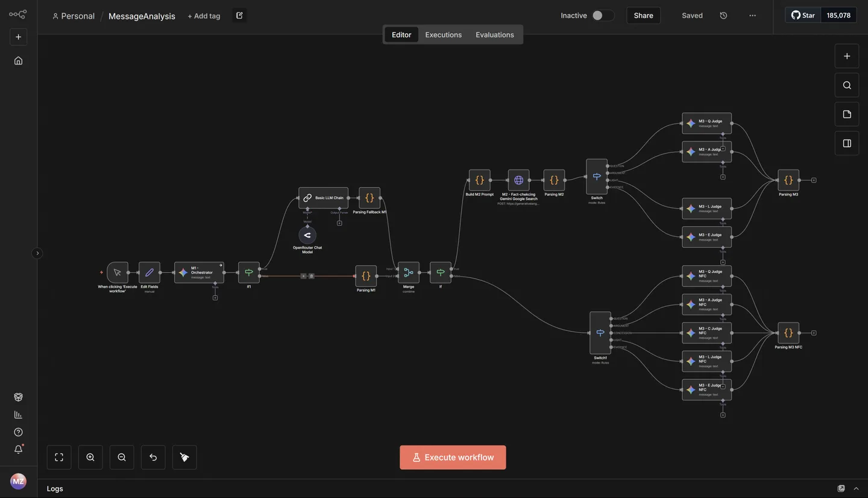Screen dimensions: 868x498
Task: Open the Home overview icon
Action: coord(18,60)
